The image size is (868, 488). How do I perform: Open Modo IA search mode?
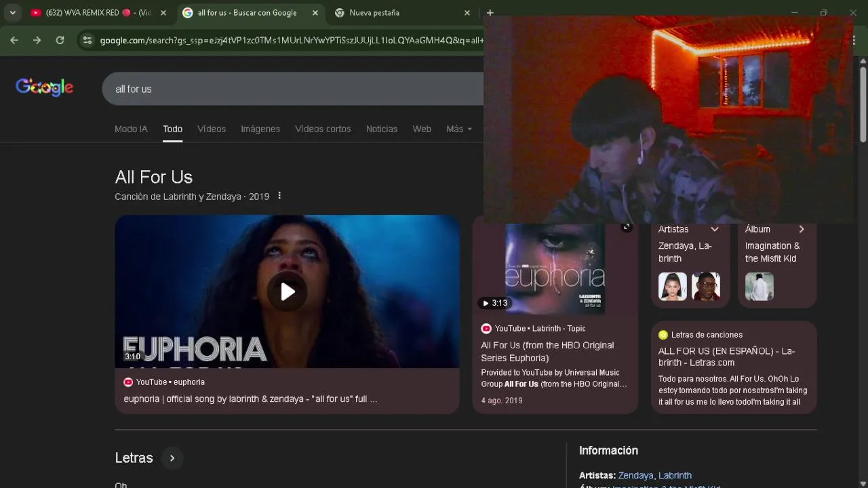(131, 129)
